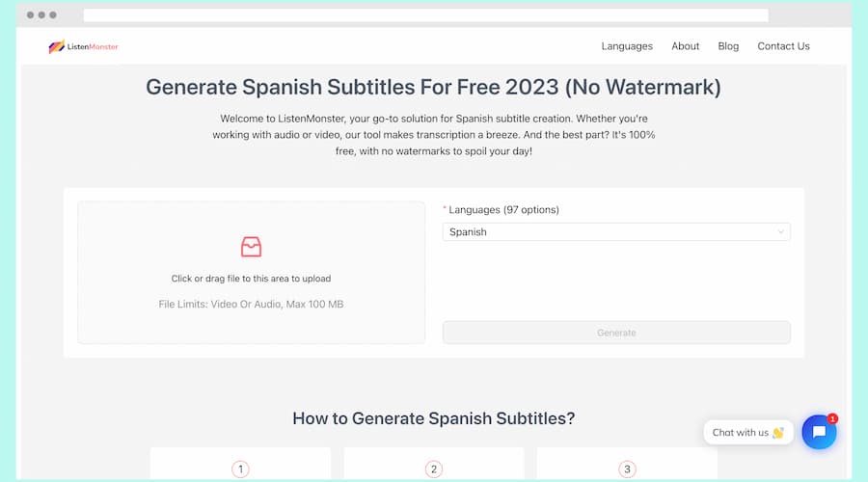Expand the Spanish language dropdown
Viewport: 868px width, 482px height.
click(616, 232)
